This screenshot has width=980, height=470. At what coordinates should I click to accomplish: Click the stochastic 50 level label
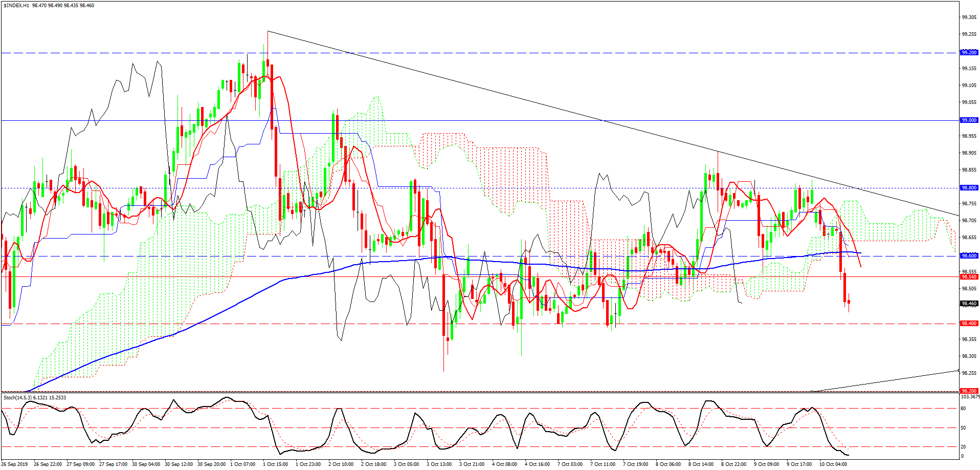963,428
